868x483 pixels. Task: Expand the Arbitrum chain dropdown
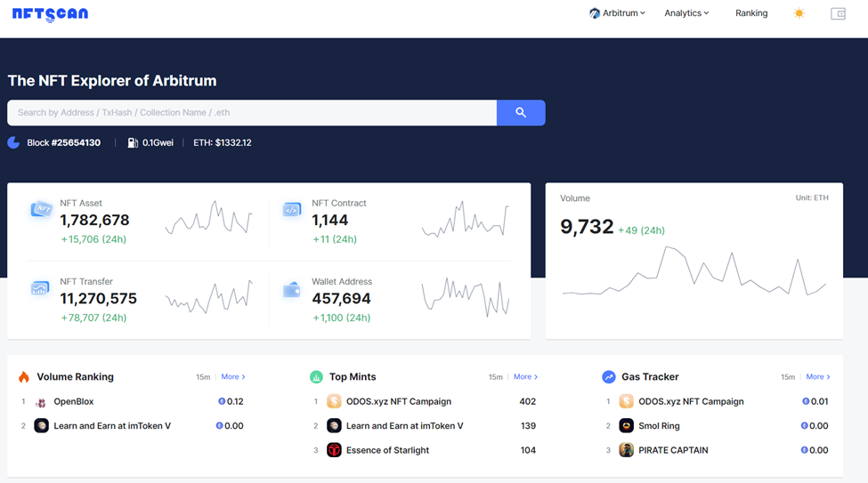click(x=617, y=13)
